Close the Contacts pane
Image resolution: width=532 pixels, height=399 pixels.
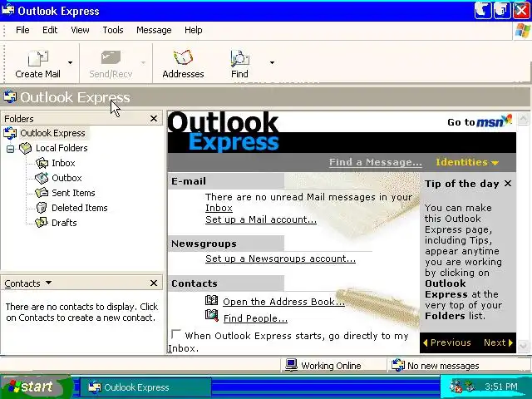point(154,283)
